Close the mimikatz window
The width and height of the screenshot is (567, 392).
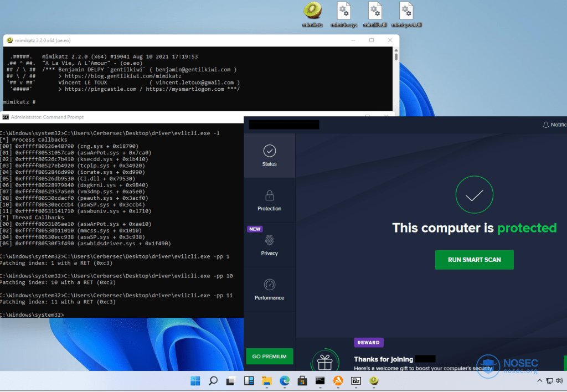coord(390,40)
